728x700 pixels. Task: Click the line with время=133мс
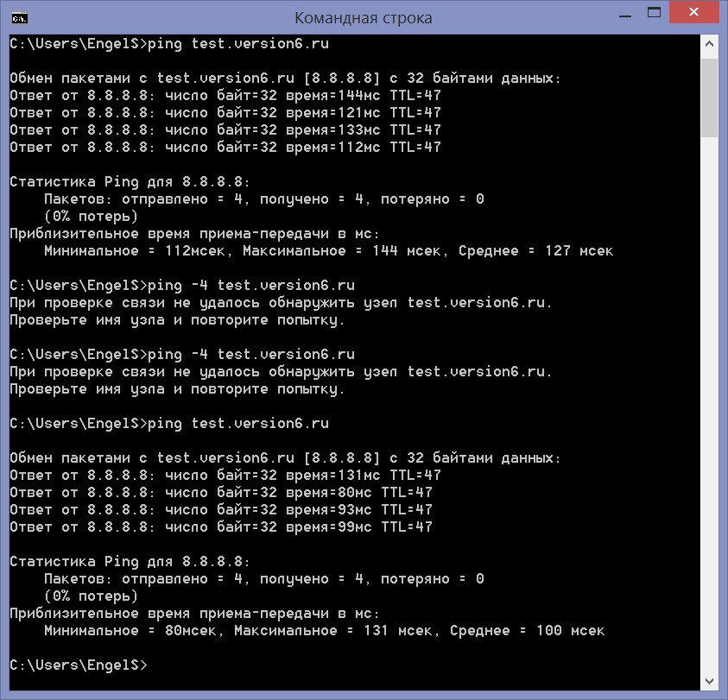[x=225, y=130]
